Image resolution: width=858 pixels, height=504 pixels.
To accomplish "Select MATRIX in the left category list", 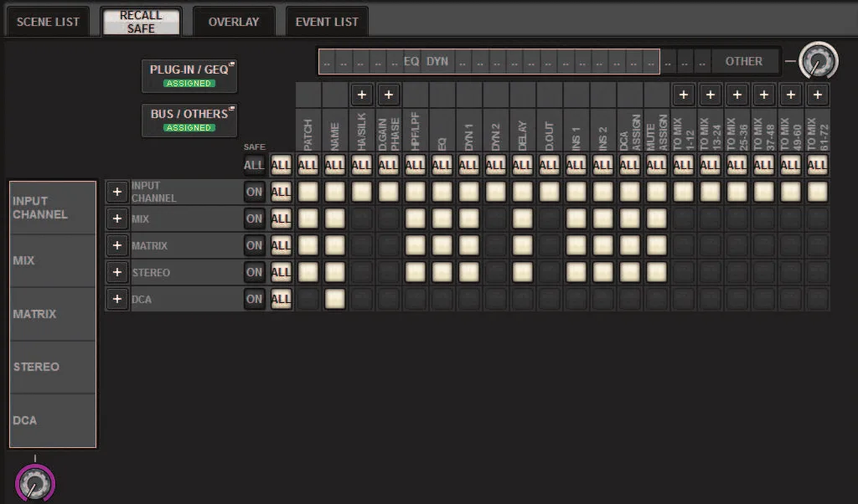I will click(x=53, y=314).
